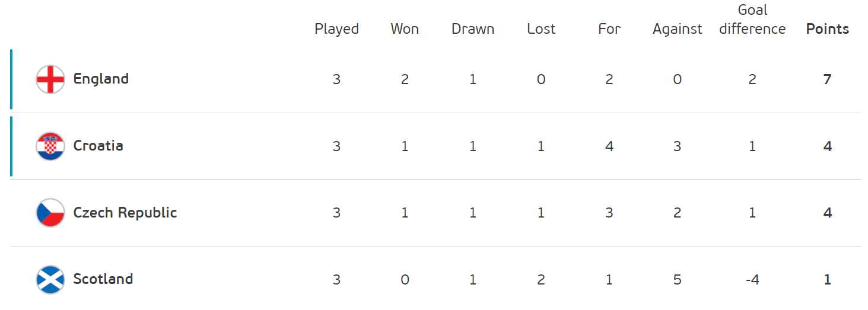Select the Scotland team name
The image size is (868, 310).
click(x=103, y=279)
